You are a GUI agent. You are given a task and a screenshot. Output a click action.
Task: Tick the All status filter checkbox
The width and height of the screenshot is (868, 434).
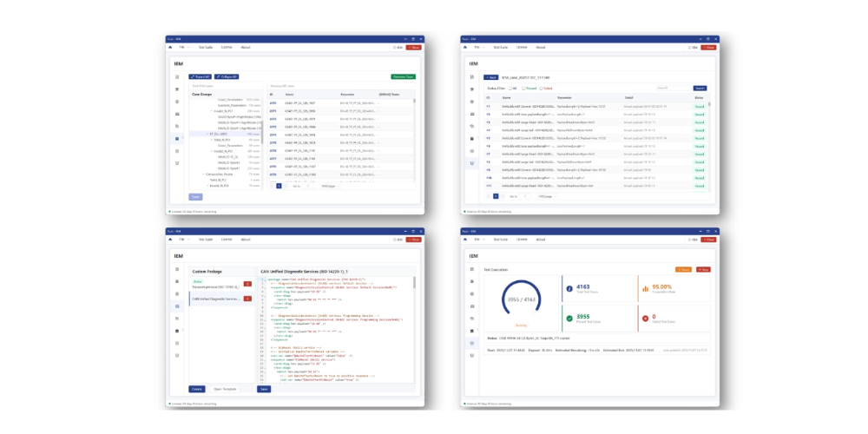[511, 88]
